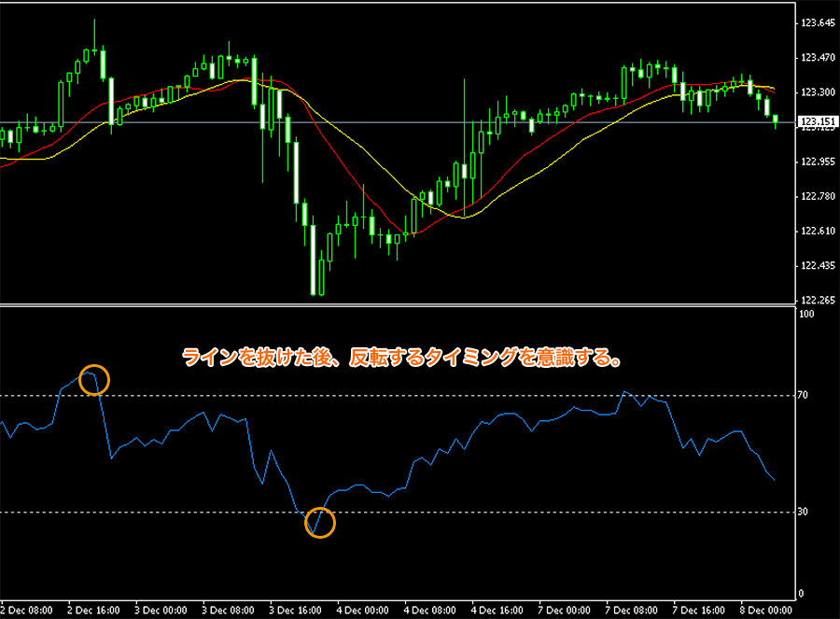Select the 123.470 price scale value
The width and height of the screenshot is (840, 619).
[818, 58]
